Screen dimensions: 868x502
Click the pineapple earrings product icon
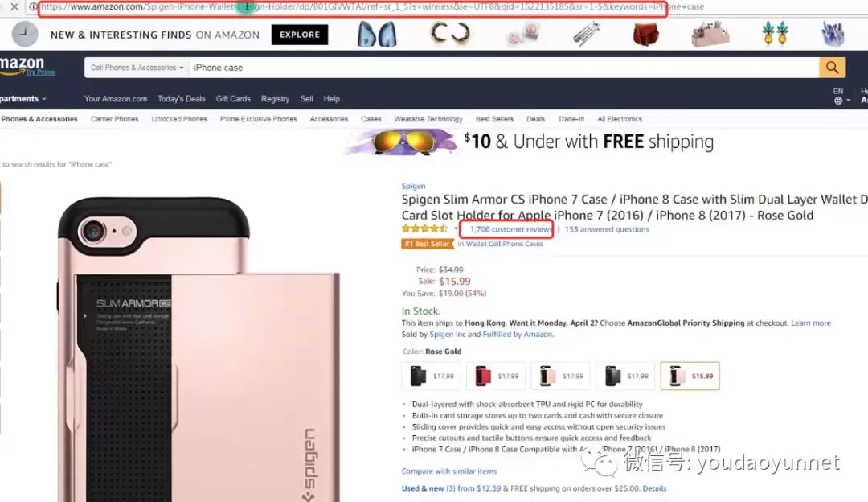[775, 34]
